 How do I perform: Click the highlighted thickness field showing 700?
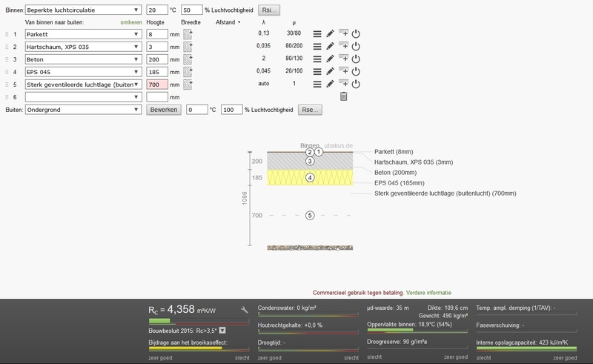point(157,85)
